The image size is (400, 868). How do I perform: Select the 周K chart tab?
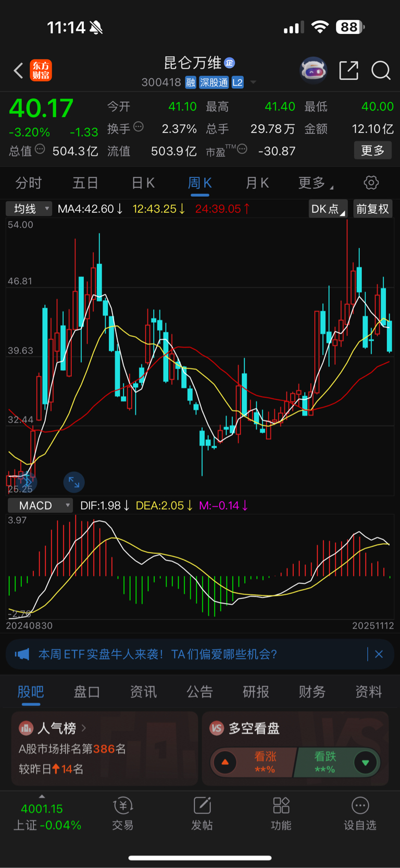[x=200, y=183]
